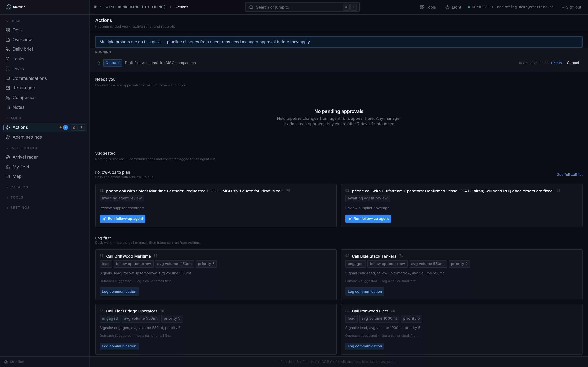588x367 pixels.
Task: Cancel the queued MGO comparison run
Action: (x=573, y=63)
